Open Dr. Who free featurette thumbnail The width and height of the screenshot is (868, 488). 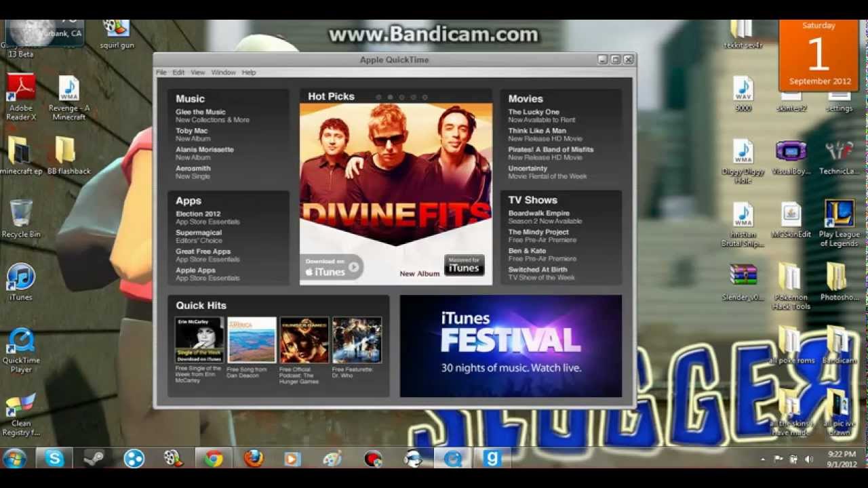[357, 340]
